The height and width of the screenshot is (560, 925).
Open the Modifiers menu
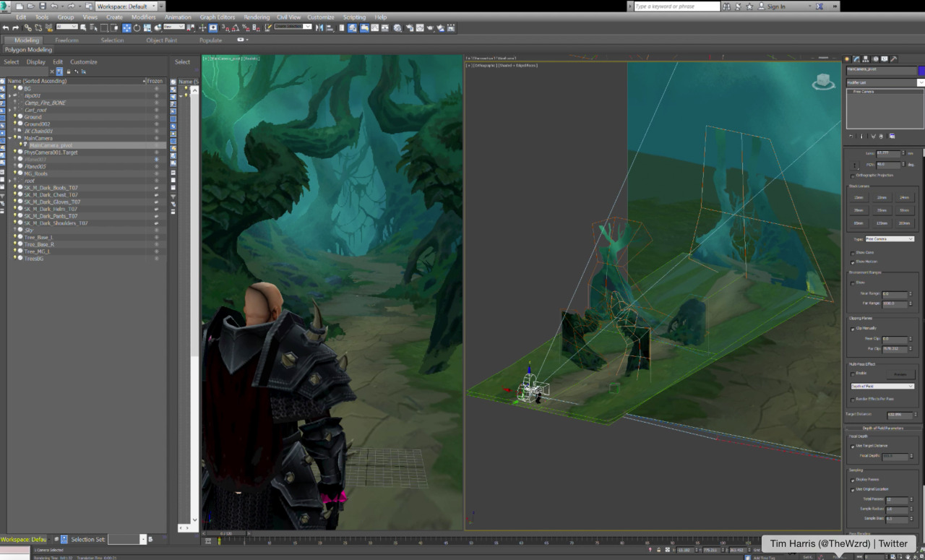(143, 17)
